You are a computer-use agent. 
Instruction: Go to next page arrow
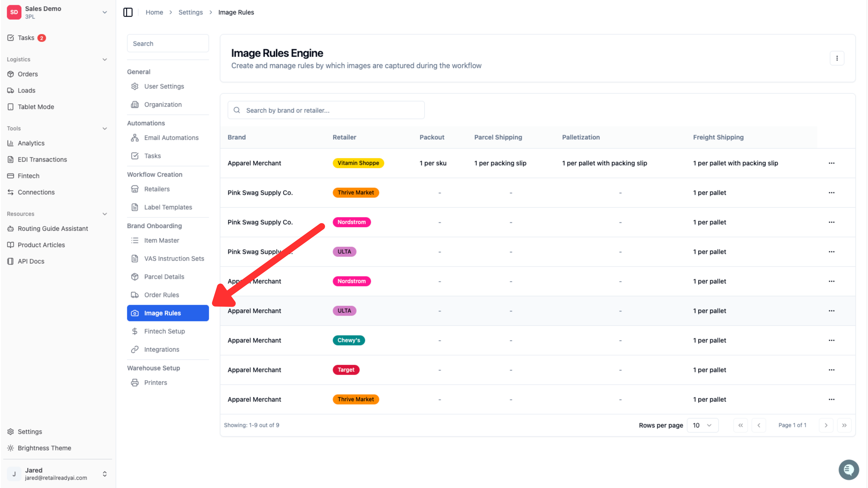coord(826,425)
